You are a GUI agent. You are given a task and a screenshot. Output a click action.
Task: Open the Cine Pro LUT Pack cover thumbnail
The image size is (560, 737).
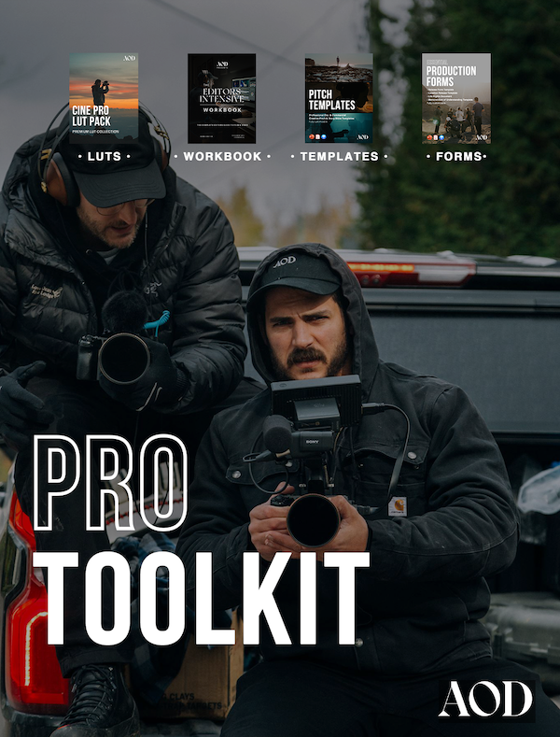click(x=104, y=98)
